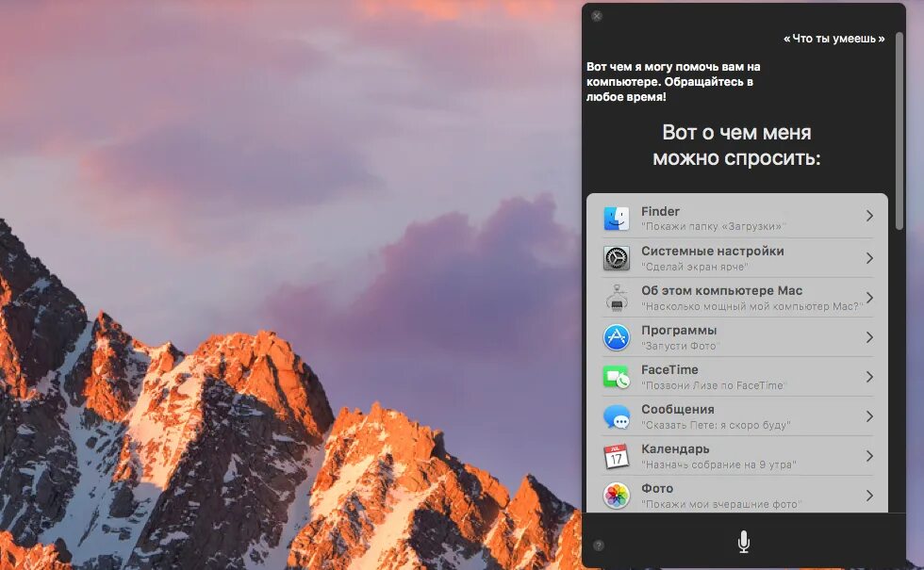Click the Siri panel vertical scrollbar

(x=899, y=131)
